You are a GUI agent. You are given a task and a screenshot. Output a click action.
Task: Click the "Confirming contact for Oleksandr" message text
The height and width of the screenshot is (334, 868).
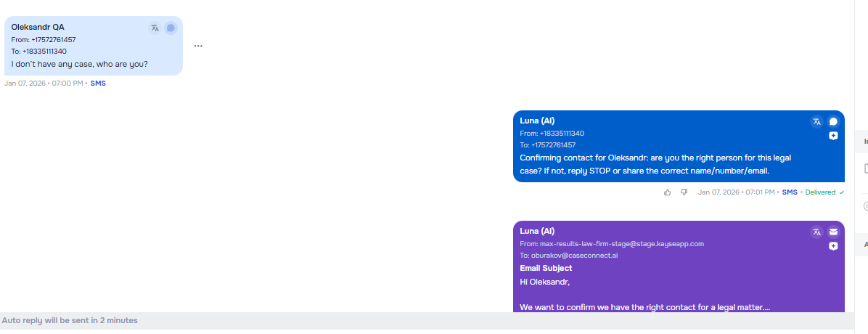pyautogui.click(x=655, y=165)
